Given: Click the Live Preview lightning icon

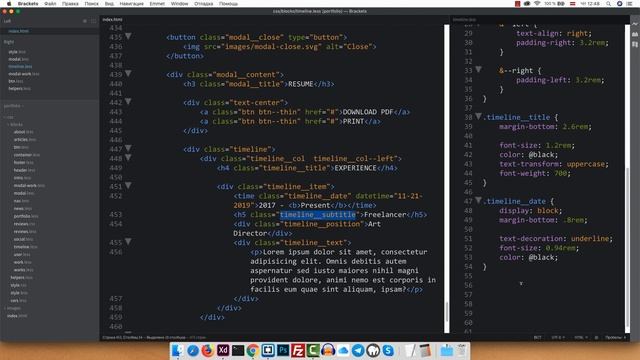Looking at the screenshot, I should click(x=635, y=24).
